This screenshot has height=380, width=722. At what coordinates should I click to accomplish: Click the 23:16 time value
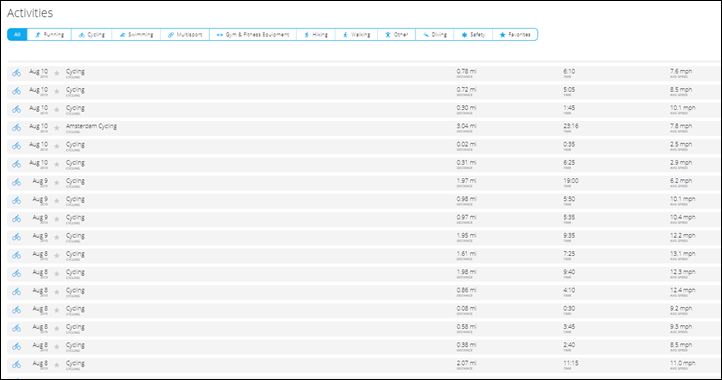[571, 126]
